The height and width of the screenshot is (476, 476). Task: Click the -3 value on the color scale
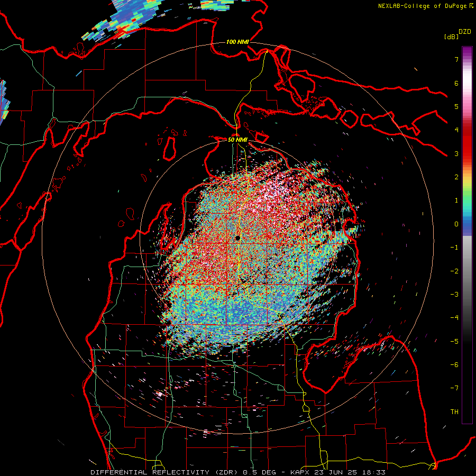click(x=454, y=295)
